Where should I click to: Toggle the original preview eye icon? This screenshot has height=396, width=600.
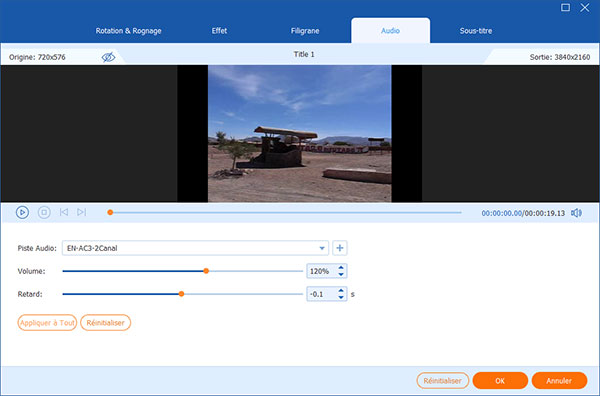coord(108,57)
